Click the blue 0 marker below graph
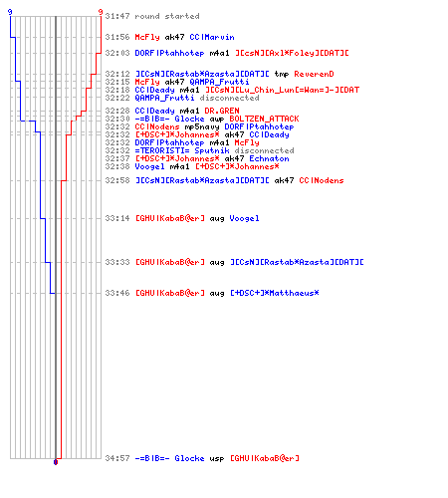448x498 pixels. pyautogui.click(x=56, y=462)
